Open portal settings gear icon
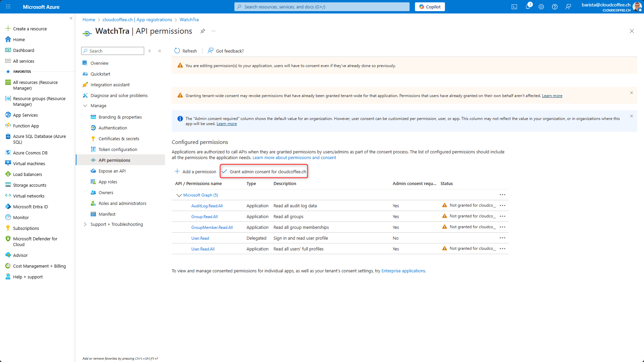 (541, 7)
